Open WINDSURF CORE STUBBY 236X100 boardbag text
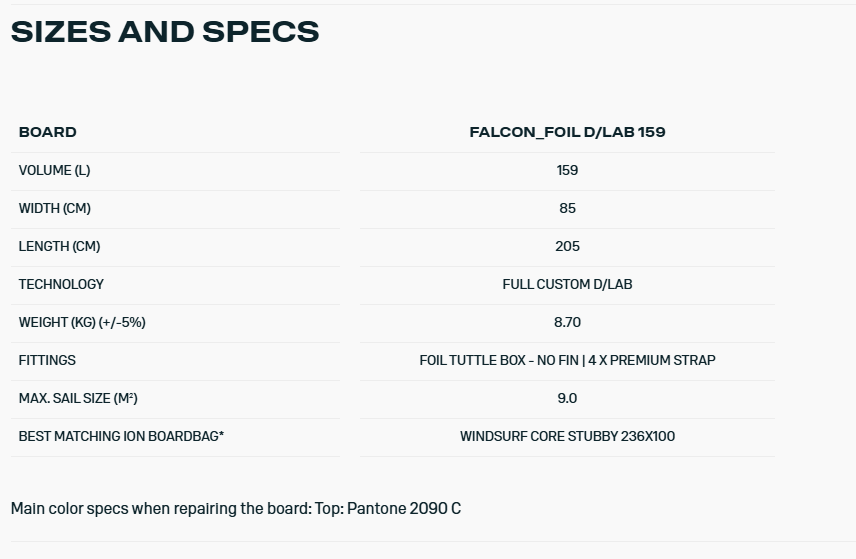Screen dimensions: 856x559 [567, 436]
